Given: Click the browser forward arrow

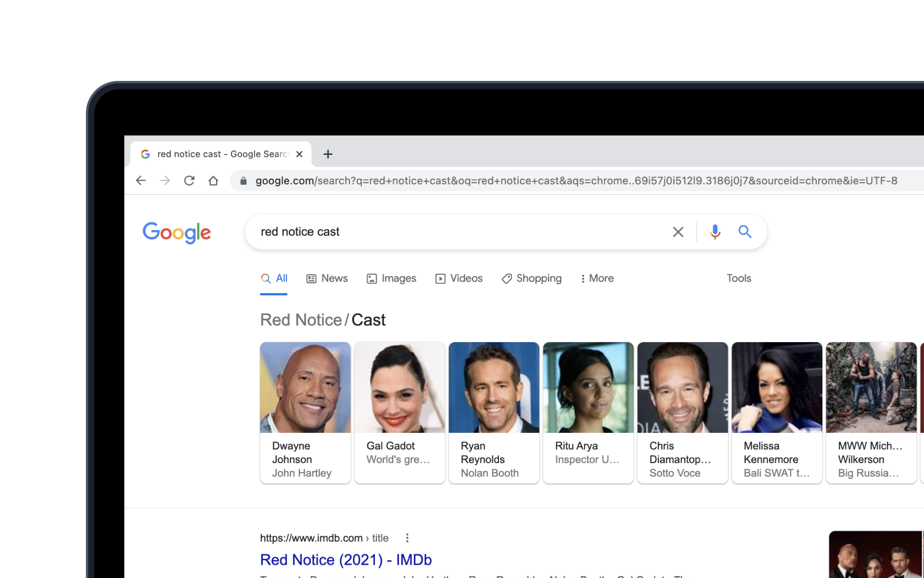Looking at the screenshot, I should pos(165,180).
